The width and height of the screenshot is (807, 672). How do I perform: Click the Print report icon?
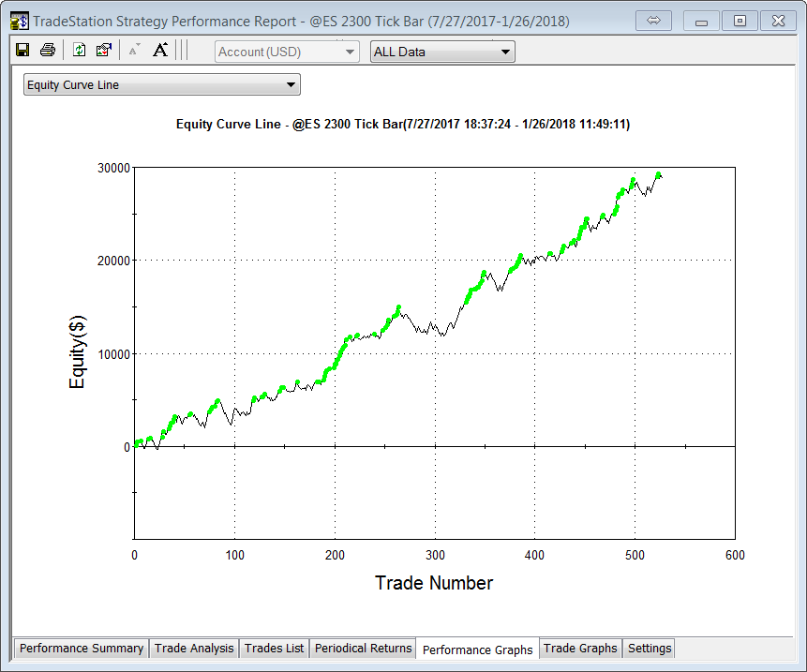pos(48,51)
